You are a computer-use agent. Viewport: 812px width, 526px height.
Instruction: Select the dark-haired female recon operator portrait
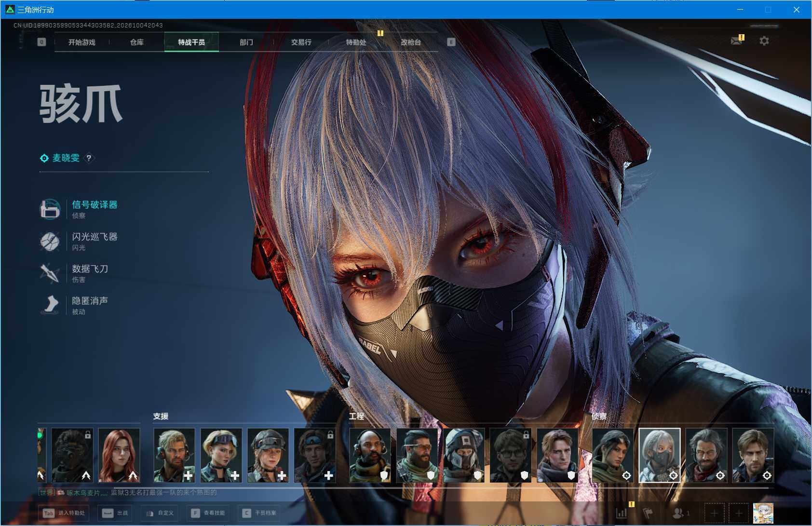pos(613,455)
